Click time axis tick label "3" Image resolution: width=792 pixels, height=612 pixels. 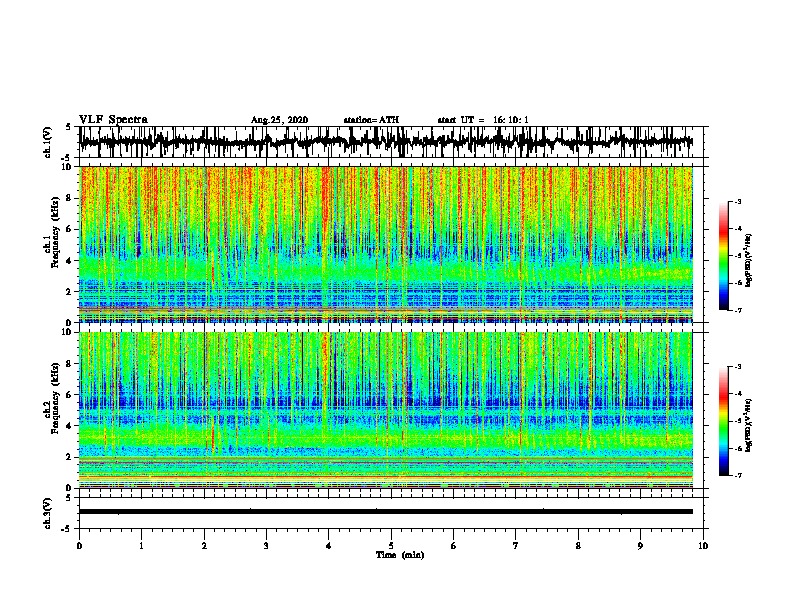point(266,546)
